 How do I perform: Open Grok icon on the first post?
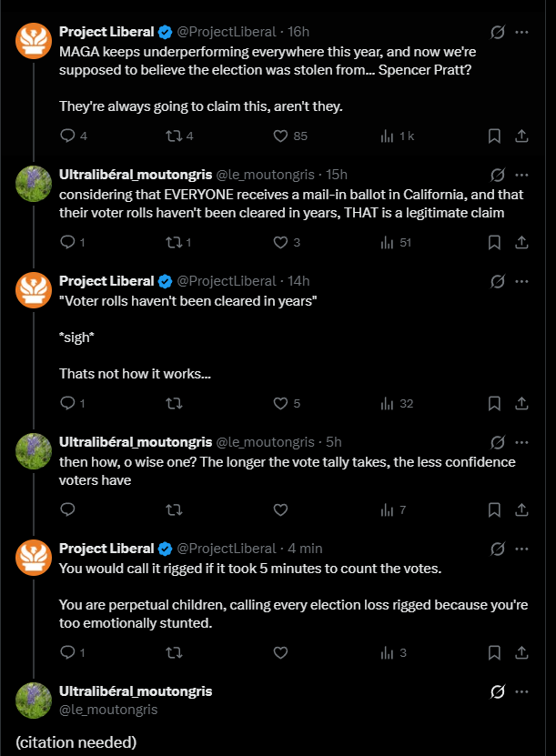[x=498, y=33]
